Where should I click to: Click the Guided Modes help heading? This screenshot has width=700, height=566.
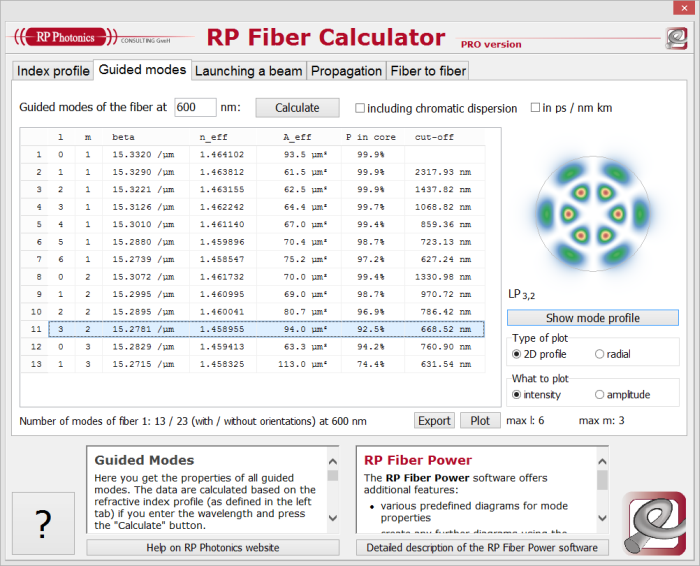point(144,460)
